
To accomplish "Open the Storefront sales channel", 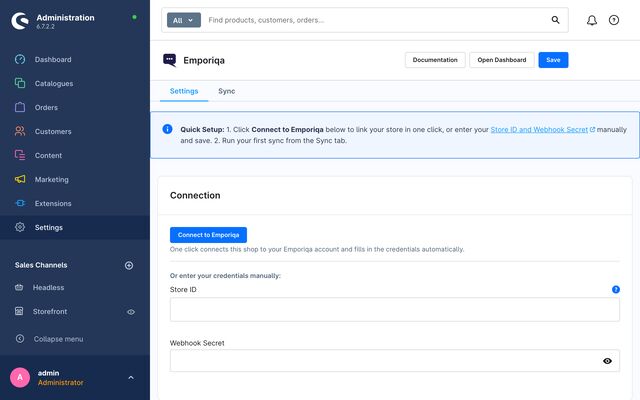I will tap(50, 311).
